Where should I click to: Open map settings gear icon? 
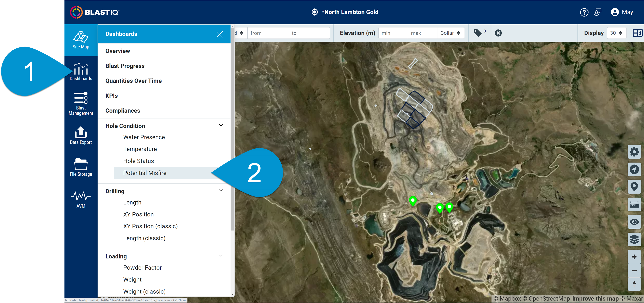pyautogui.click(x=634, y=152)
